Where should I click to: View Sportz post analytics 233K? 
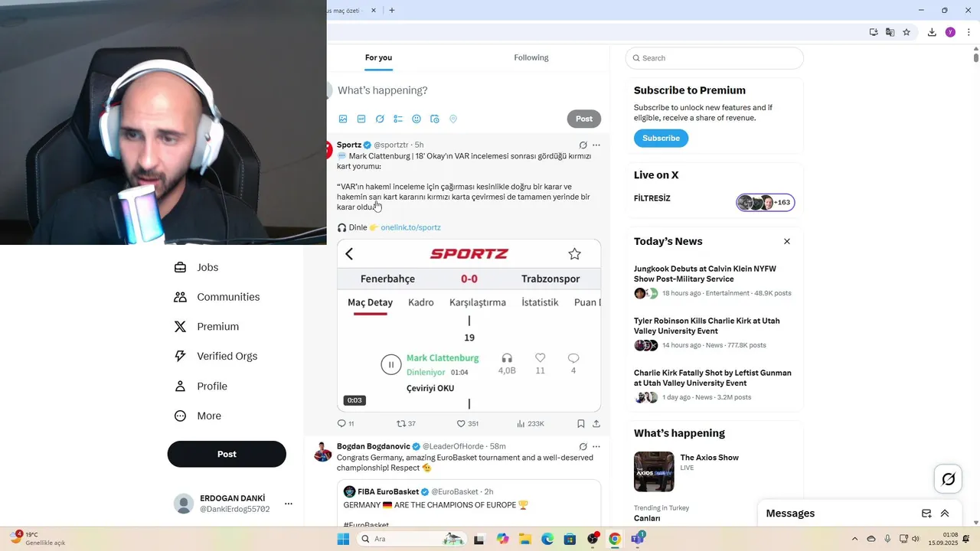click(x=531, y=423)
